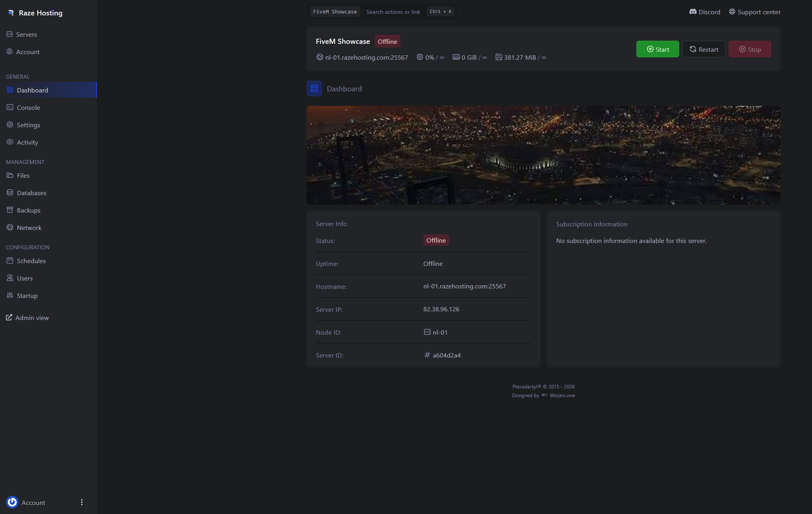
Task: Click the Stop server button
Action: (x=750, y=49)
